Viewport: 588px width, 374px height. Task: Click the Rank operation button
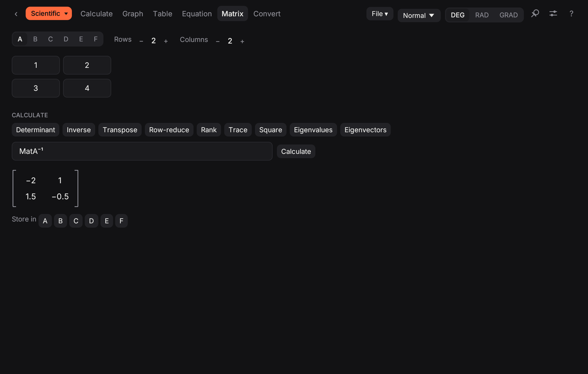[x=209, y=130]
